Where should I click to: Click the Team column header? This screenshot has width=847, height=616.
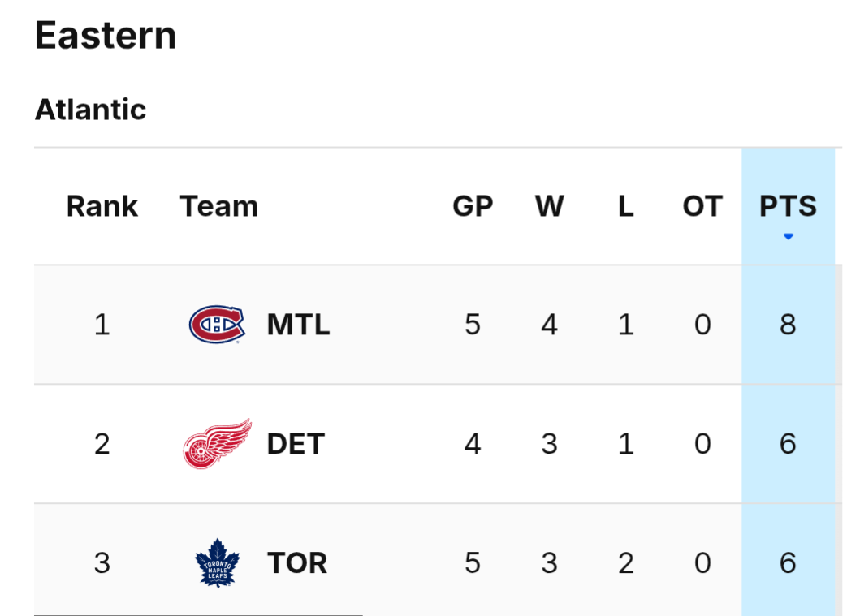point(219,206)
